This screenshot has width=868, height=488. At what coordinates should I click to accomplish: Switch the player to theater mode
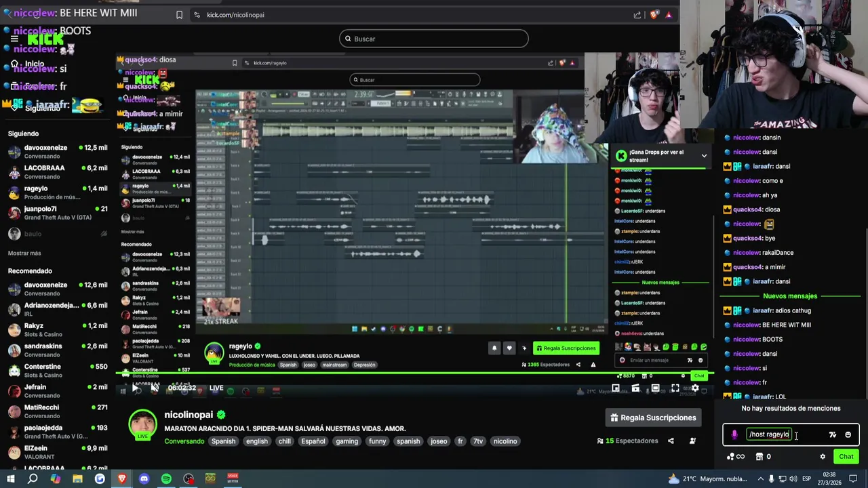tap(655, 388)
